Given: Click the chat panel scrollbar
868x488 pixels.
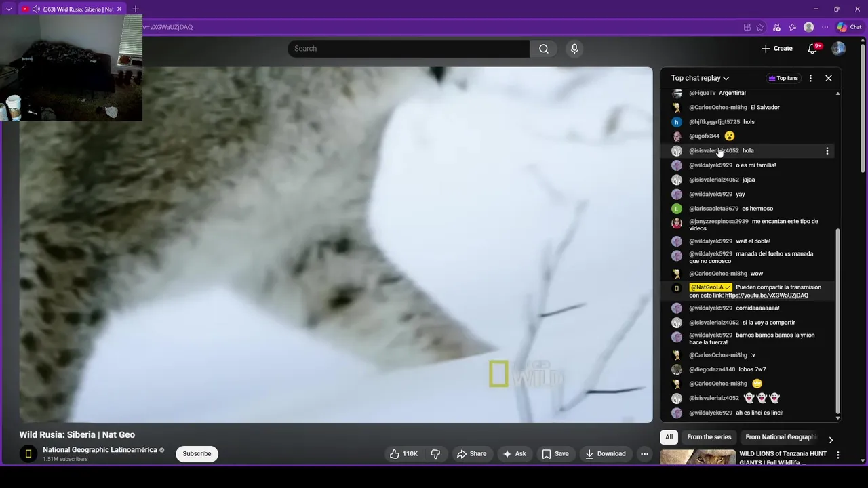Looking at the screenshot, I should (837, 322).
